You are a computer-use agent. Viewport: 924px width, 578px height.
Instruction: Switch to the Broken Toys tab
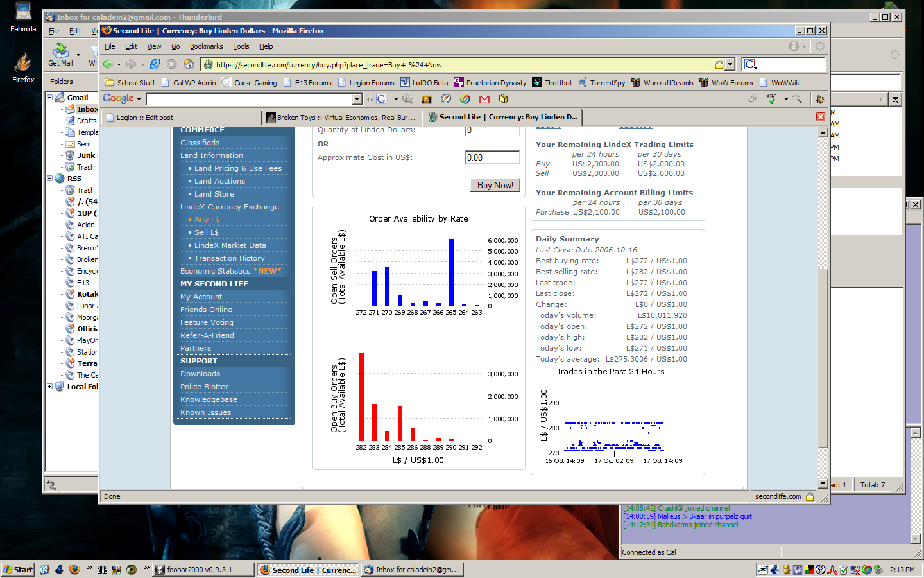[341, 118]
